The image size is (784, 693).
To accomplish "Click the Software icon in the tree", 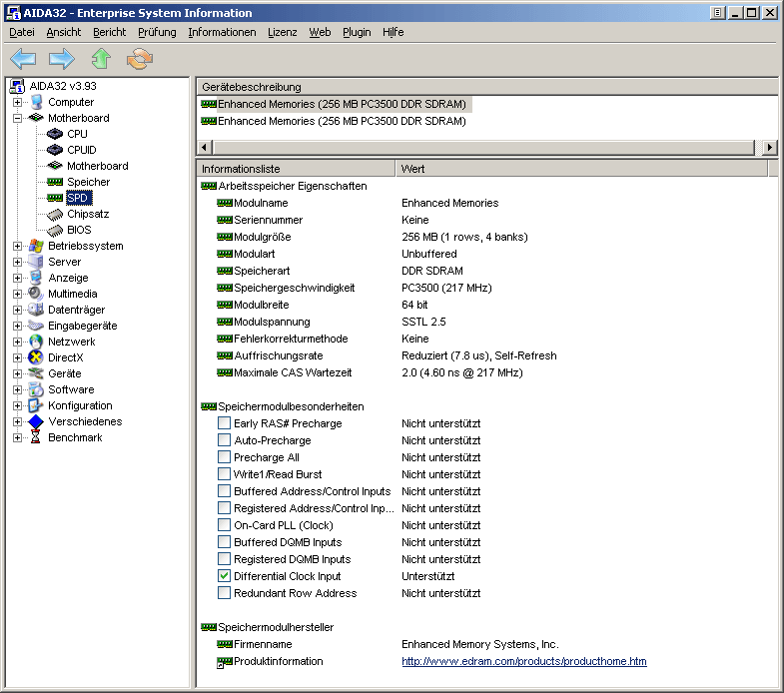I will [x=36, y=389].
